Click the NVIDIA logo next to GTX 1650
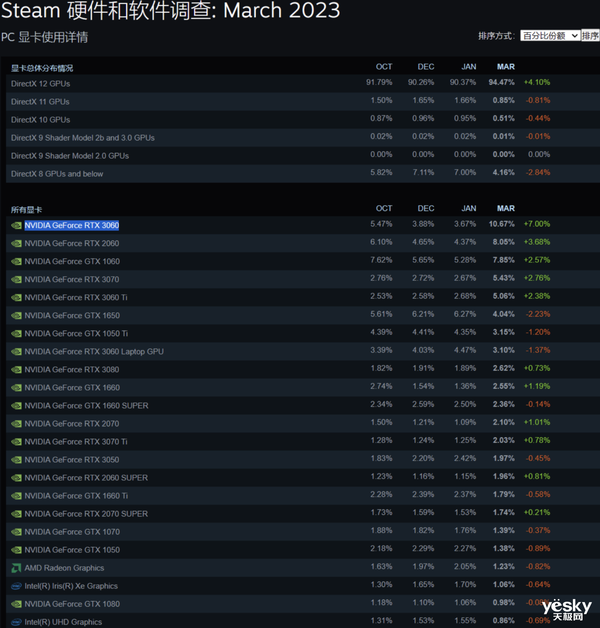600x628 pixels. click(16, 315)
